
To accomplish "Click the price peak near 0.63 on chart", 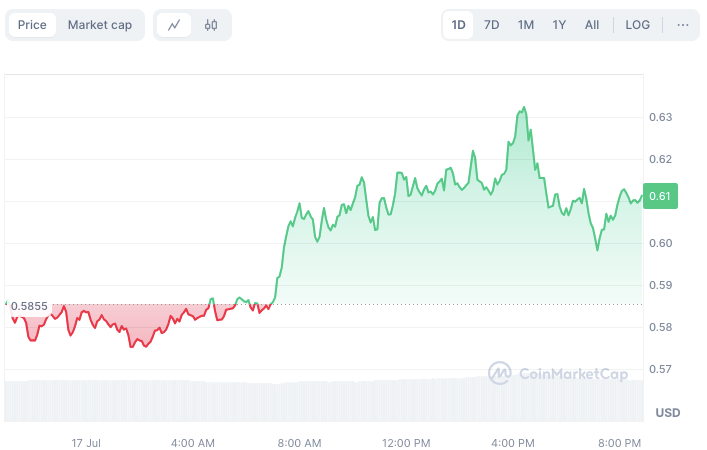I will 523,108.
